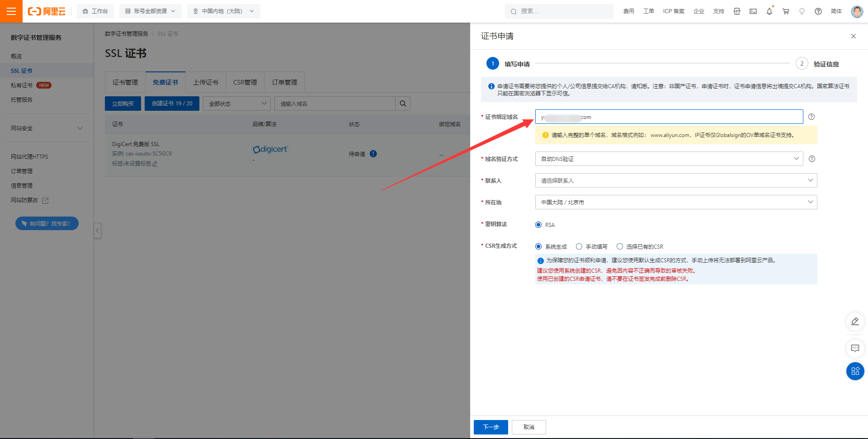Focus the 请输入域名 search field
Viewport: 868px width, 439px height.
pyautogui.click(x=335, y=104)
